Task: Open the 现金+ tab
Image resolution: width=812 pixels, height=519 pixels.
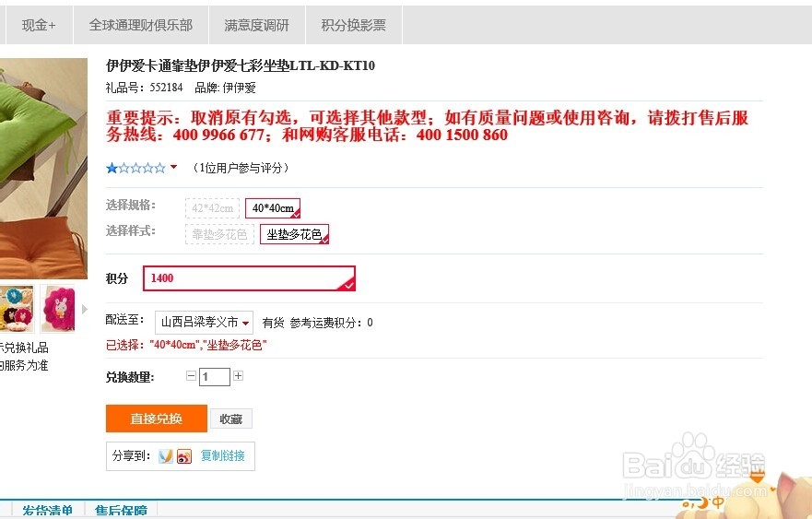Action: tap(39, 25)
